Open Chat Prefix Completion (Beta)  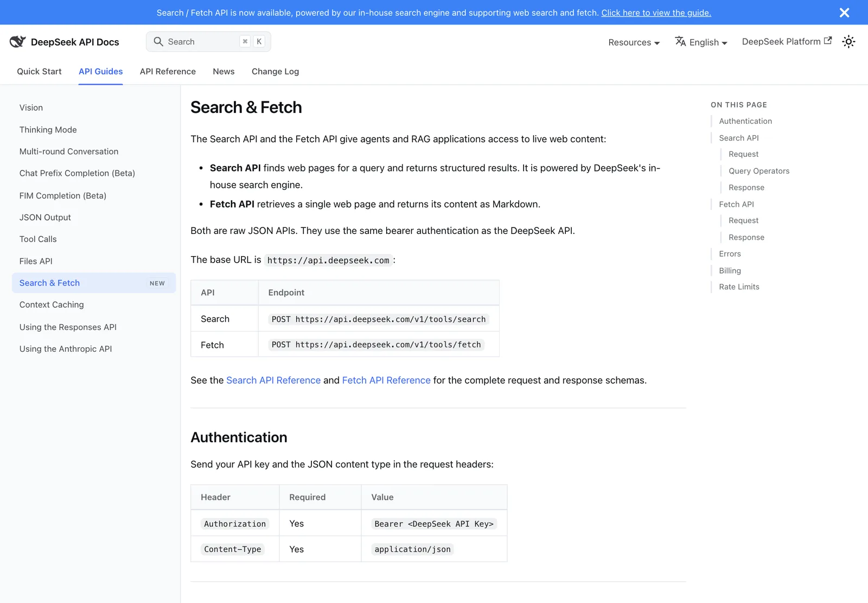[x=77, y=173]
